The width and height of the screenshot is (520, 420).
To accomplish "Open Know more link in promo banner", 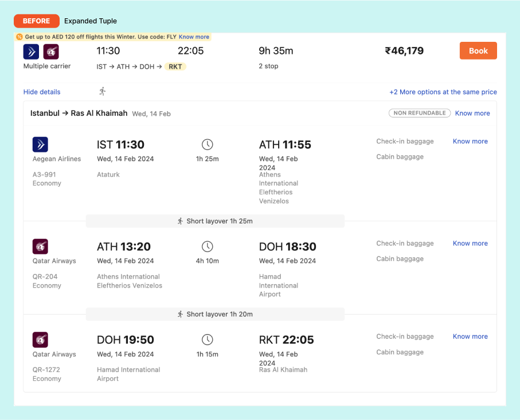I will click(194, 37).
